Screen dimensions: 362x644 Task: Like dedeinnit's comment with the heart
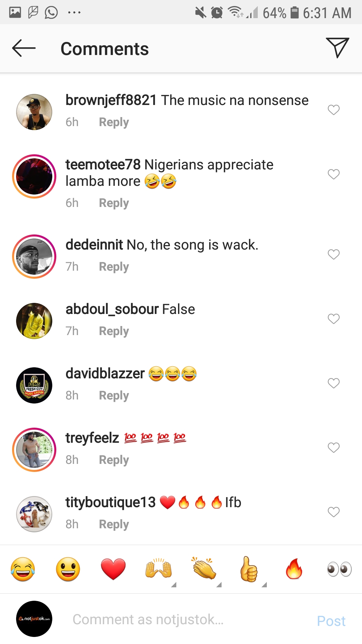pyautogui.click(x=334, y=255)
